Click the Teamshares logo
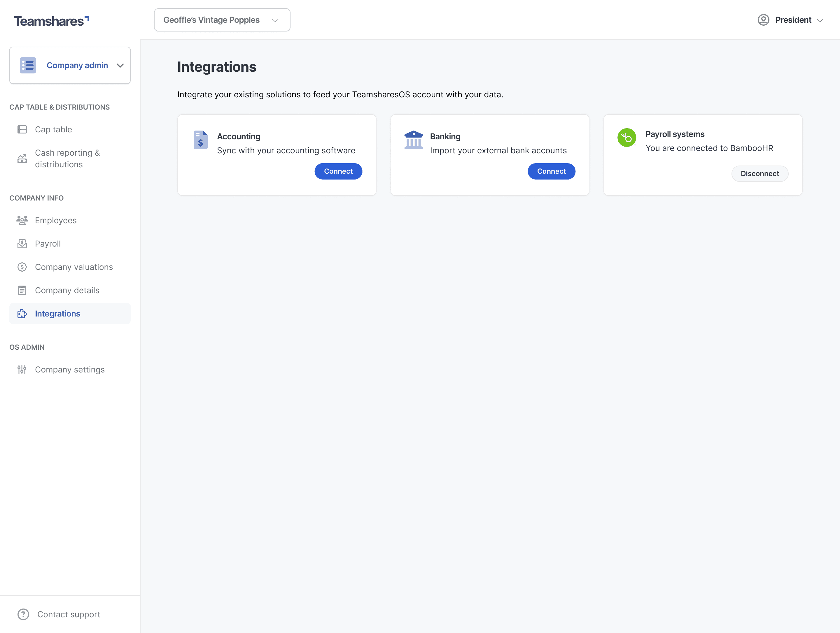The height and width of the screenshot is (633, 840). point(51,21)
